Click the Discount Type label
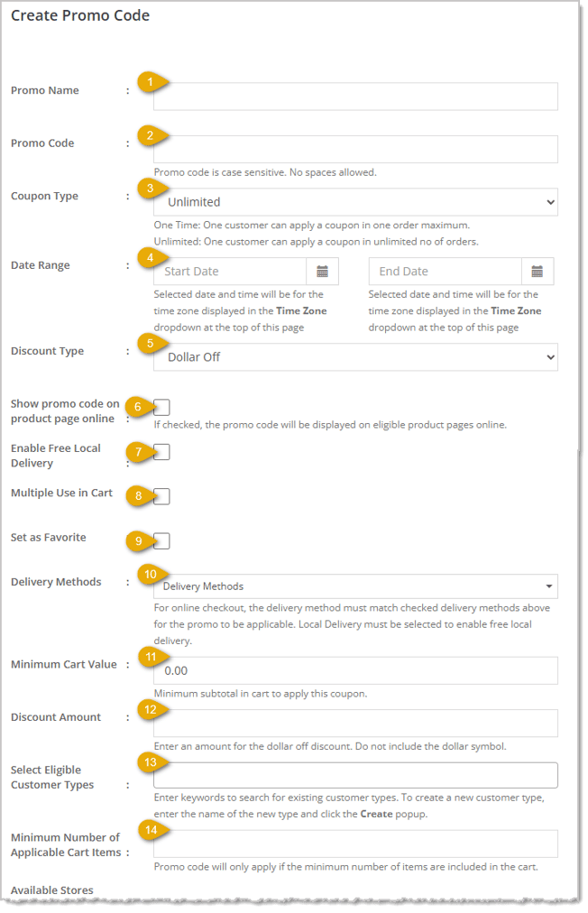 47,351
